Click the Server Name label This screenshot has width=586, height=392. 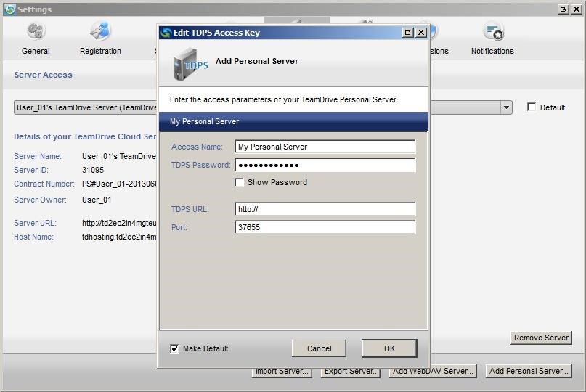(x=38, y=156)
